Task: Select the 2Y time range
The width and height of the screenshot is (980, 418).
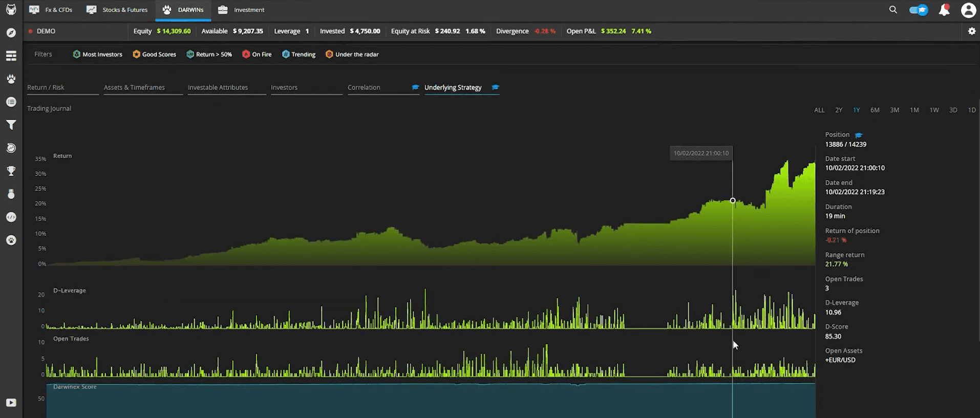Action: [839, 110]
